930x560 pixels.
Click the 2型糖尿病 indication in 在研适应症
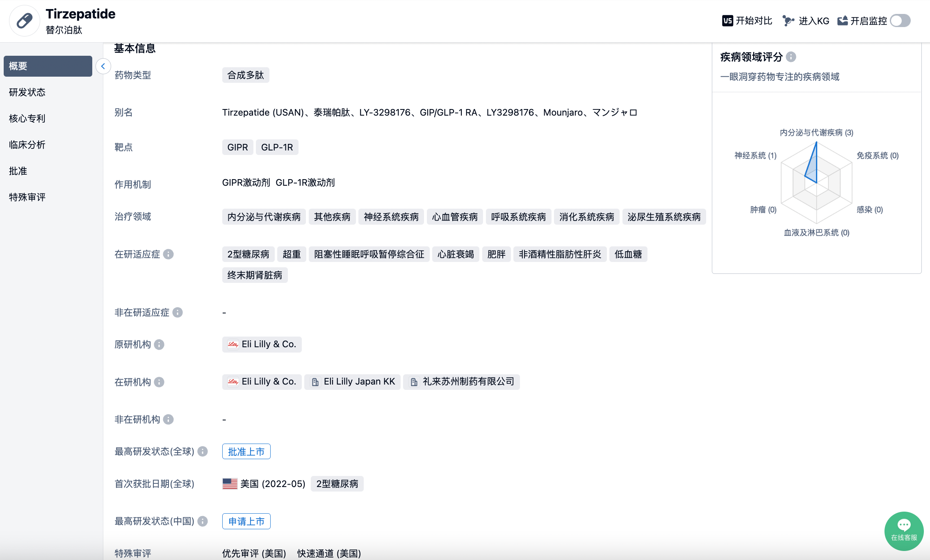[x=248, y=254]
